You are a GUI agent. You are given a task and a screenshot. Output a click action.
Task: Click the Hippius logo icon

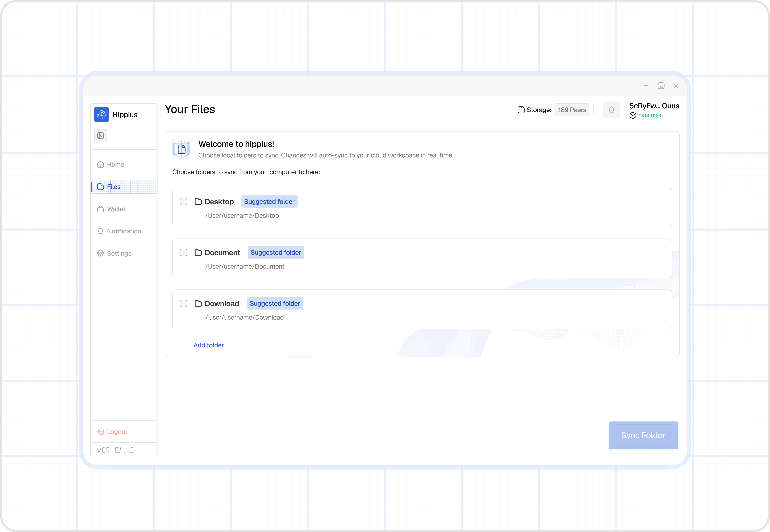coord(101,114)
